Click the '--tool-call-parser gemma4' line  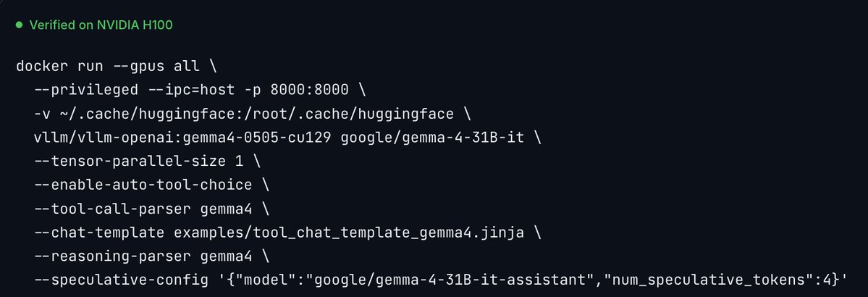pos(143,209)
